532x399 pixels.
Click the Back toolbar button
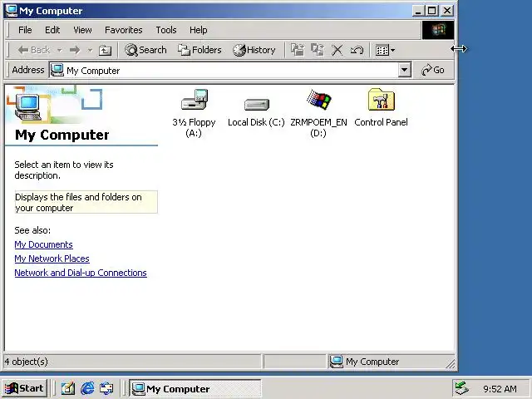click(33, 50)
